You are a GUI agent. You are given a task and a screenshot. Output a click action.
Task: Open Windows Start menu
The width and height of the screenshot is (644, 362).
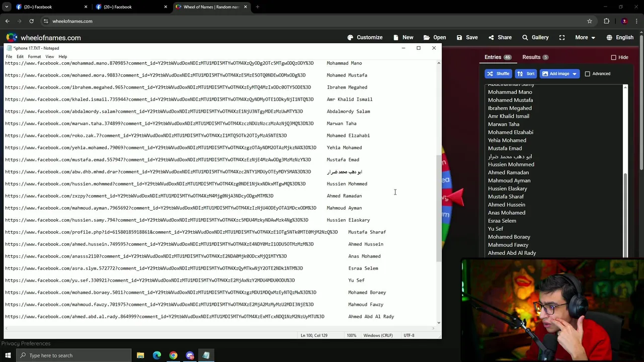(x=8, y=355)
